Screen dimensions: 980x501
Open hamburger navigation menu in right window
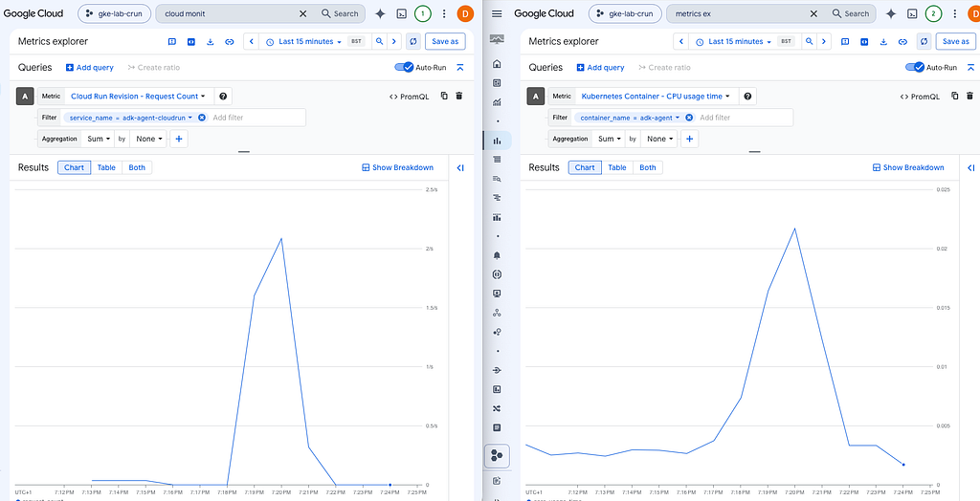coord(497,13)
